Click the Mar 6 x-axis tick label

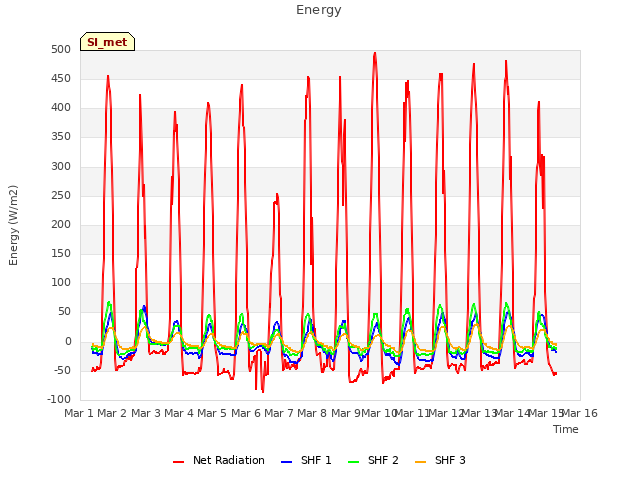click(245, 413)
